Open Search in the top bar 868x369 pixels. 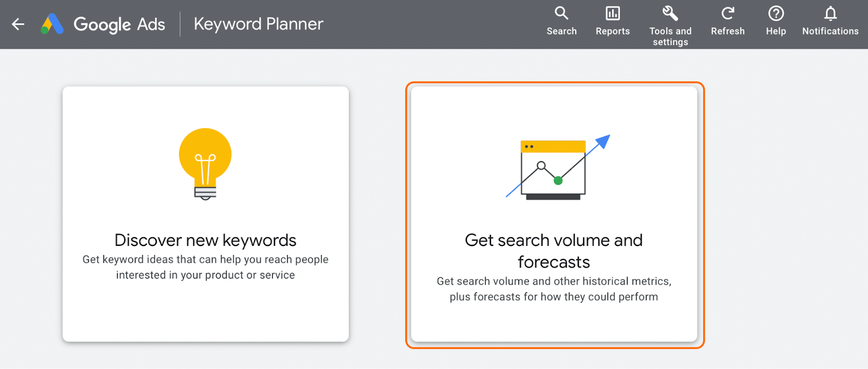click(561, 21)
